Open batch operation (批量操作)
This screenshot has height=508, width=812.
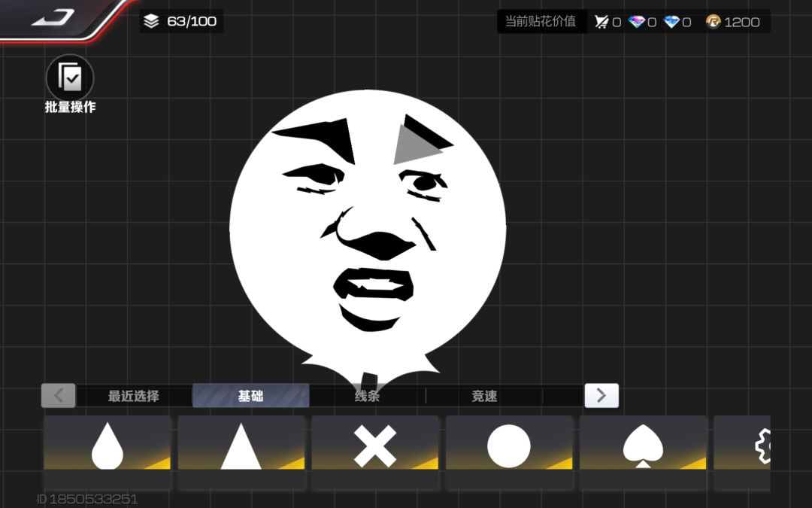(x=70, y=84)
